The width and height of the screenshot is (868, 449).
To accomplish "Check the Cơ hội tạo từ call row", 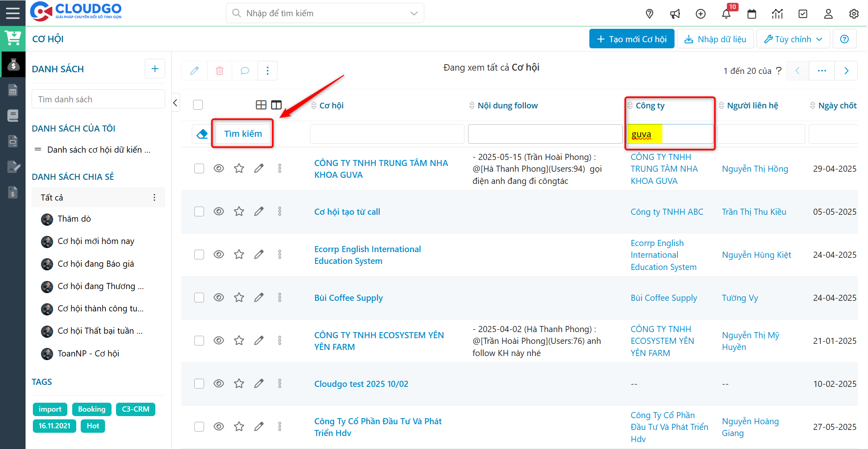I will (x=199, y=212).
